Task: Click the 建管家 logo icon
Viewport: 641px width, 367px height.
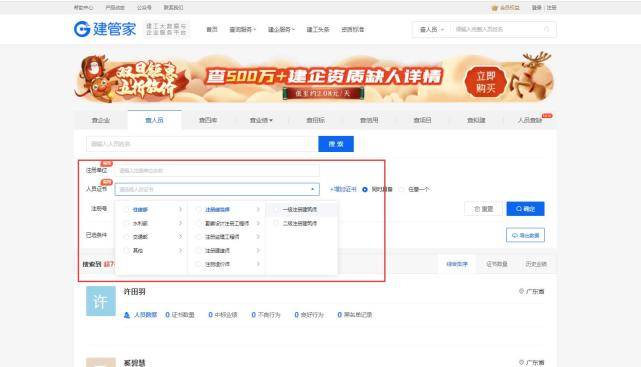Action: tap(82, 29)
